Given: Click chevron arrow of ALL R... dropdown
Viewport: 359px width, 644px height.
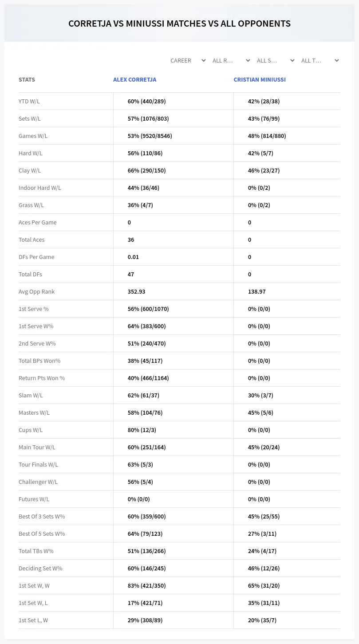Looking at the screenshot, I should click(x=248, y=60).
